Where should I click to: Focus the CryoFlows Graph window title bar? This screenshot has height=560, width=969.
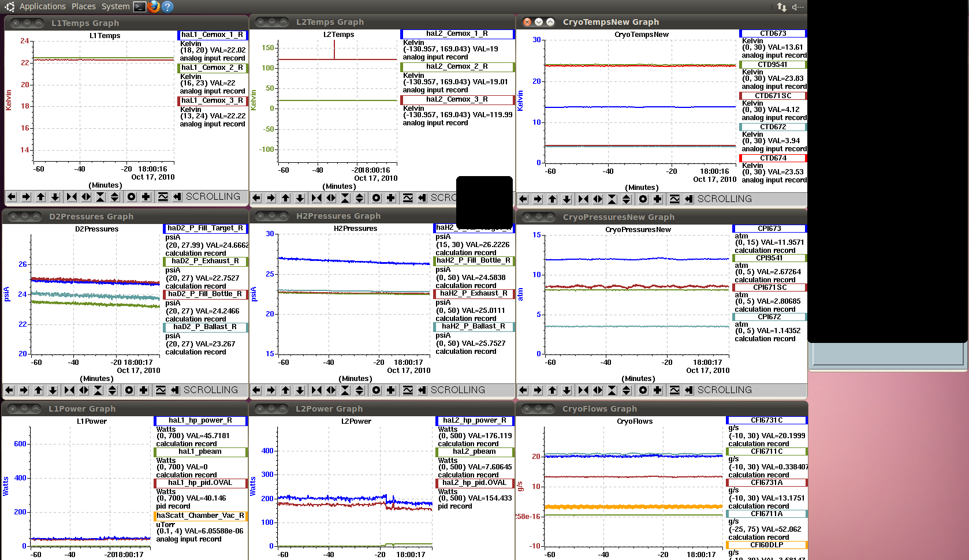pyautogui.click(x=662, y=409)
